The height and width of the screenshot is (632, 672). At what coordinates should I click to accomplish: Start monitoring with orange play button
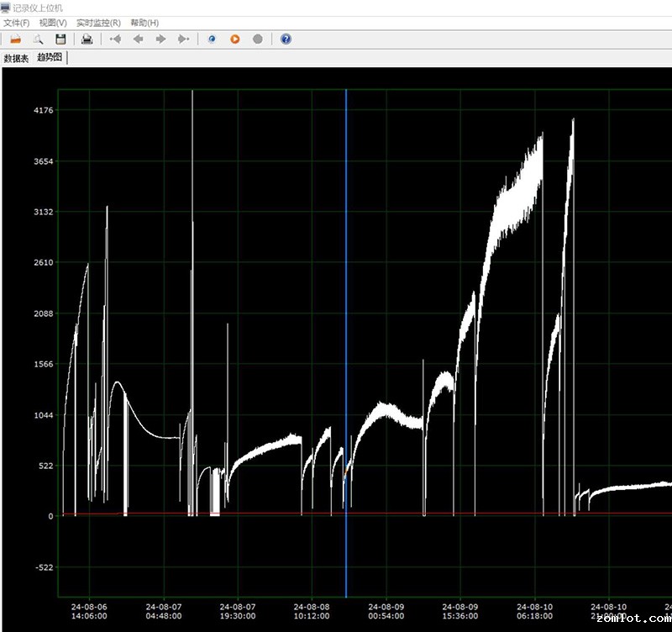235,39
